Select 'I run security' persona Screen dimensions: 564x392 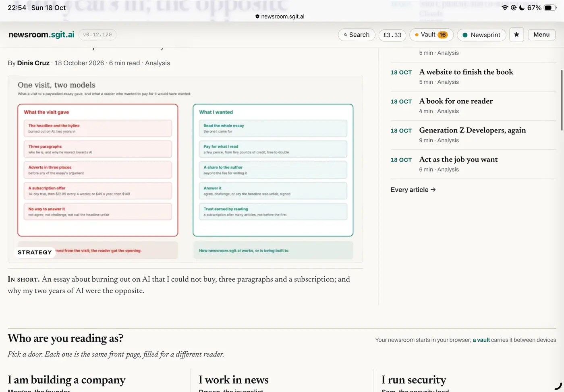click(x=414, y=380)
